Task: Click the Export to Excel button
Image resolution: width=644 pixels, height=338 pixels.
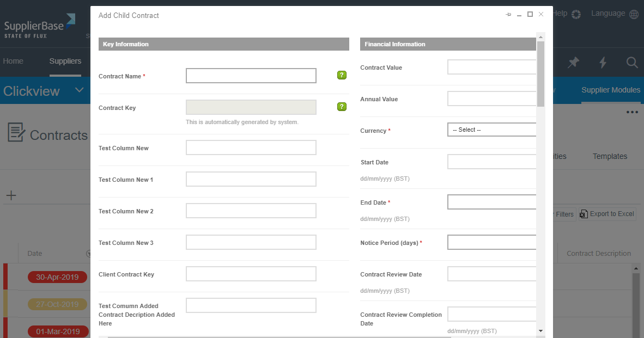Action: (x=607, y=214)
